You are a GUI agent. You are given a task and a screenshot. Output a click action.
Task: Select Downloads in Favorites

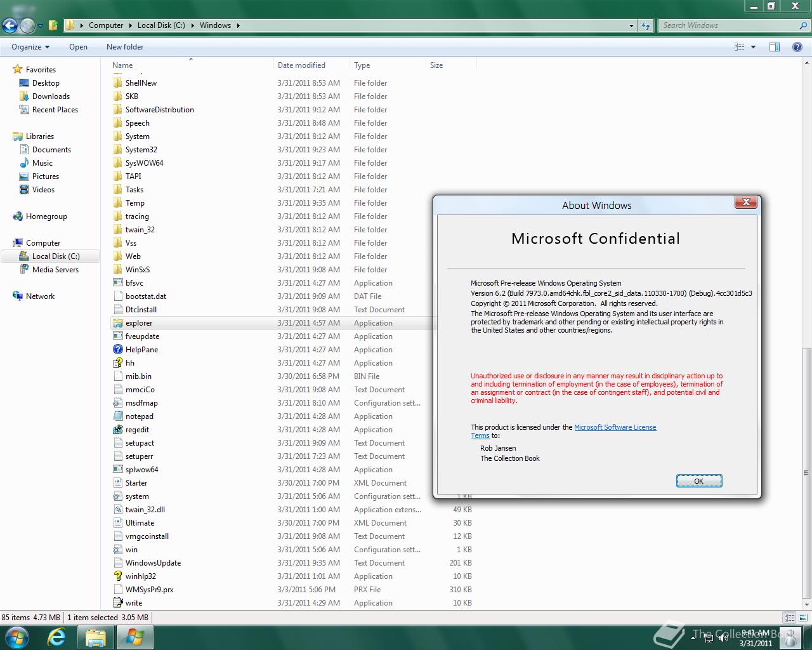tap(51, 96)
